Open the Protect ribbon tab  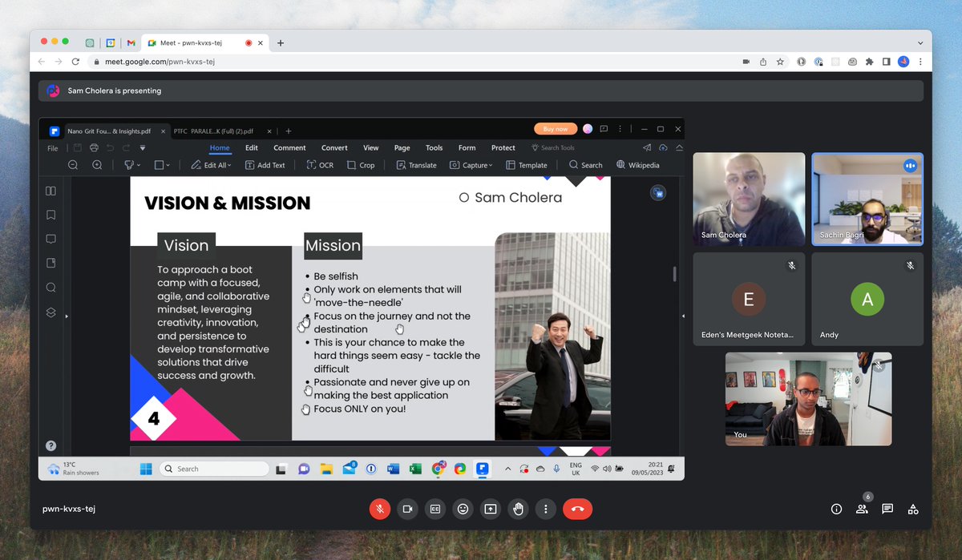coord(503,147)
